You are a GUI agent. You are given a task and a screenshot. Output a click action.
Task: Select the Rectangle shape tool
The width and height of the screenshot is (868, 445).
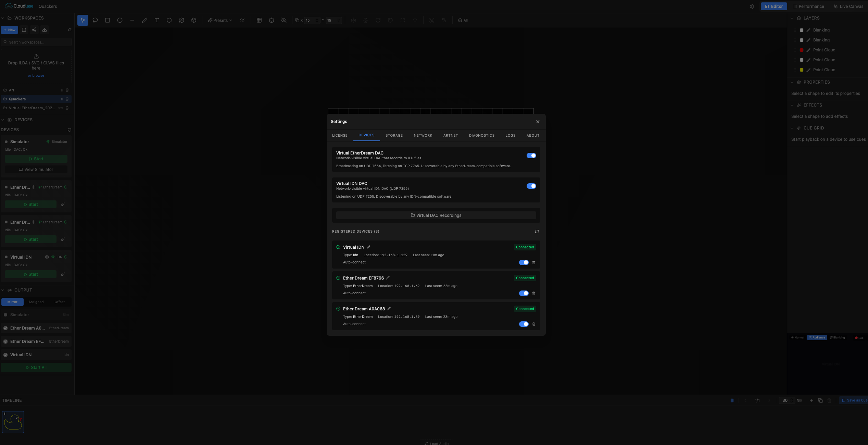click(x=108, y=20)
